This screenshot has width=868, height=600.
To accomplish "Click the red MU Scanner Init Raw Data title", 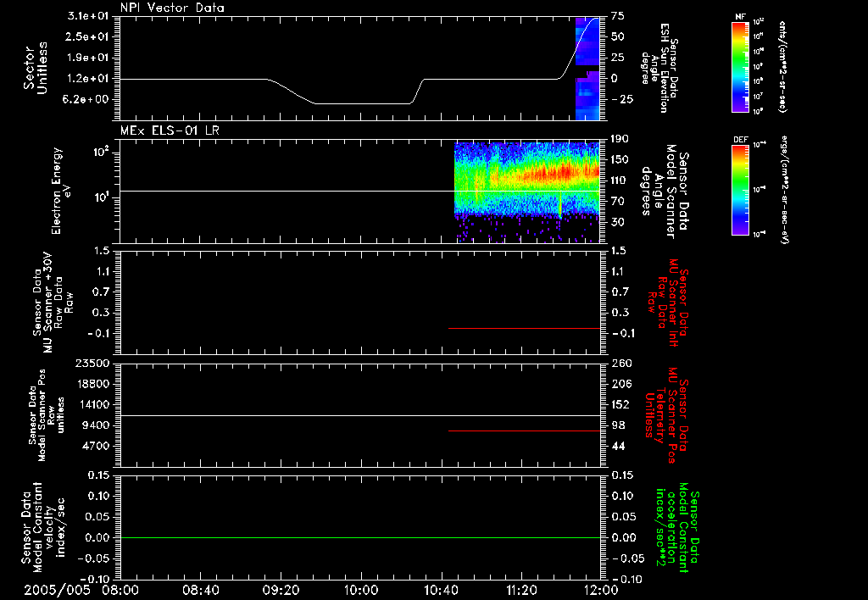I will pos(668,303).
